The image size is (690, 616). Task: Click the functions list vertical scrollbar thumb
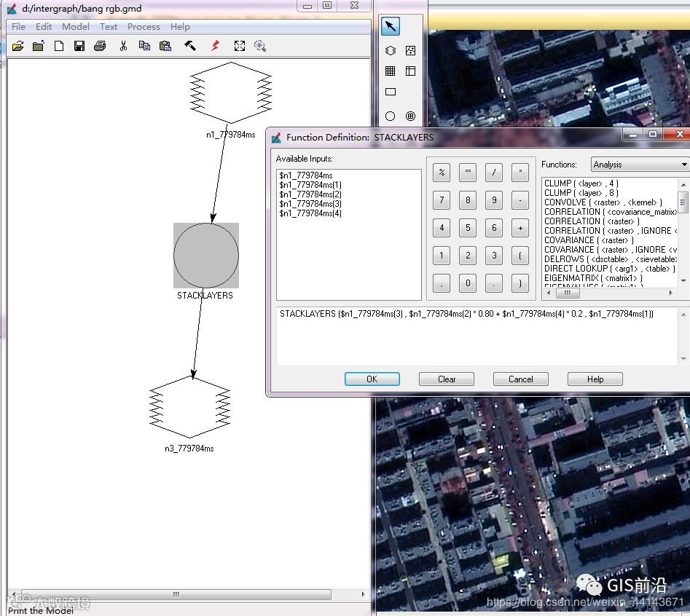pyautogui.click(x=683, y=202)
